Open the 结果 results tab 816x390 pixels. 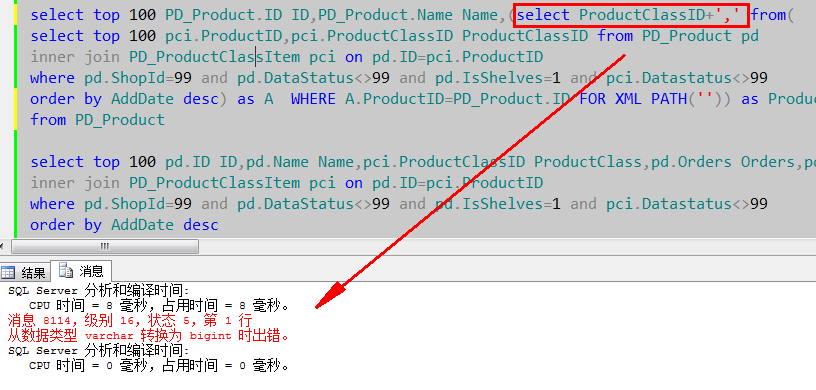pyautogui.click(x=24, y=272)
